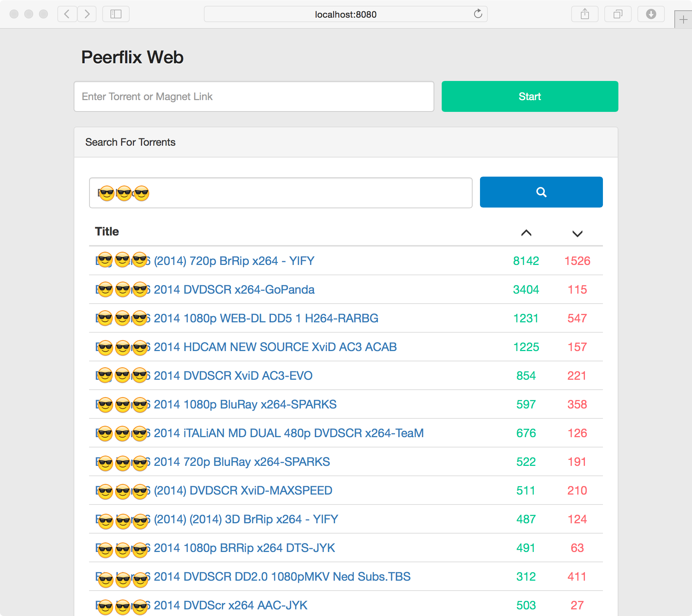This screenshot has height=616, width=692.
Task: Sort by leechers down-arrow column header
Action: pyautogui.click(x=578, y=234)
